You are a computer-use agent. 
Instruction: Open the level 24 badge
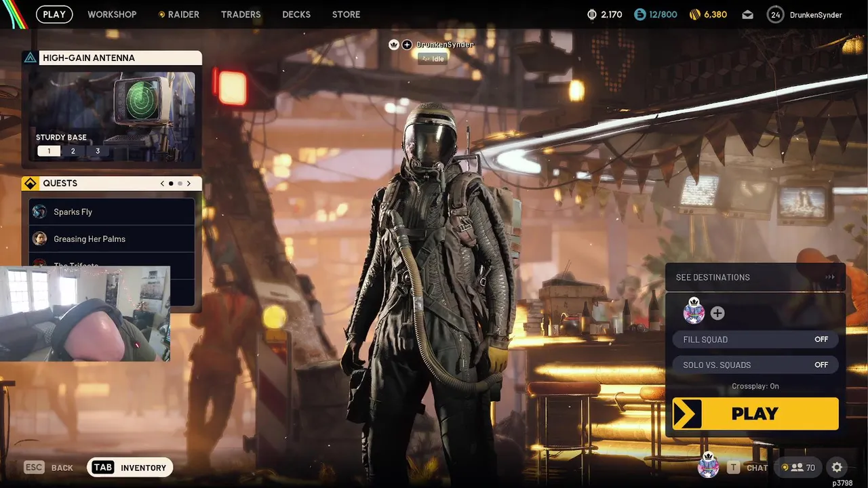coord(776,14)
